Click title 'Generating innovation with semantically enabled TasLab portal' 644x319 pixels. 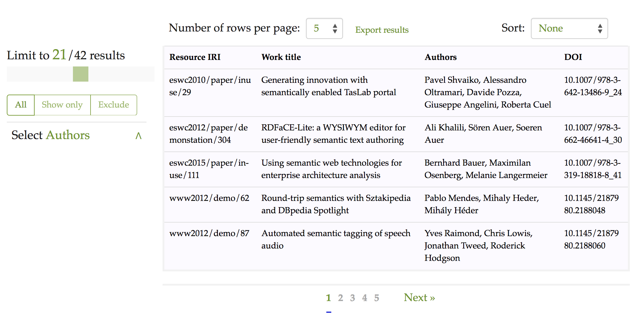[x=328, y=86]
